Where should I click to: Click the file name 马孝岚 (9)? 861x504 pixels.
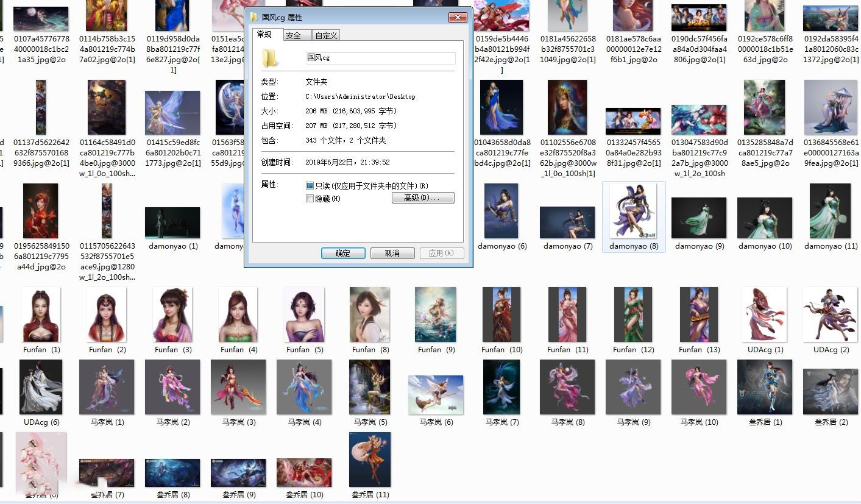point(634,422)
